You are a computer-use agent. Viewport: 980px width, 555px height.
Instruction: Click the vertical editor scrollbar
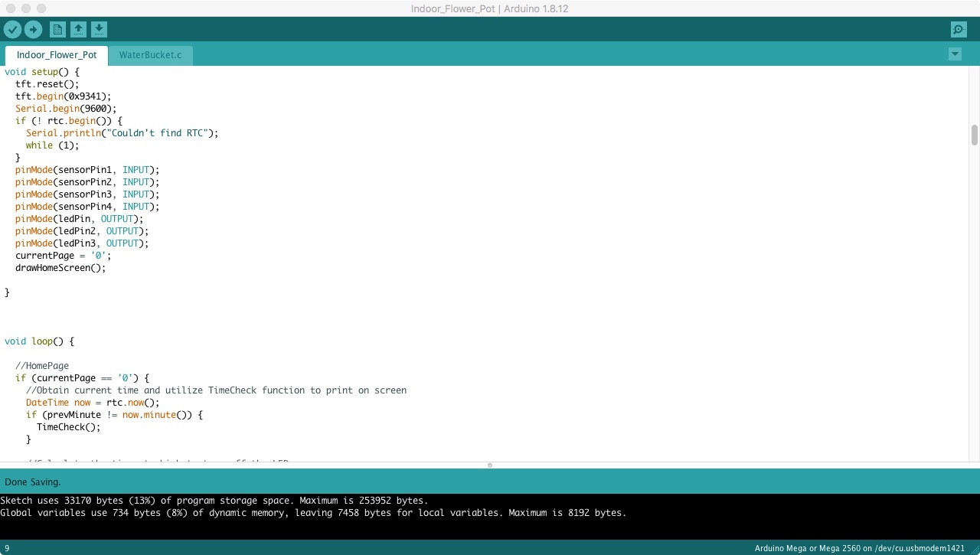(973, 136)
